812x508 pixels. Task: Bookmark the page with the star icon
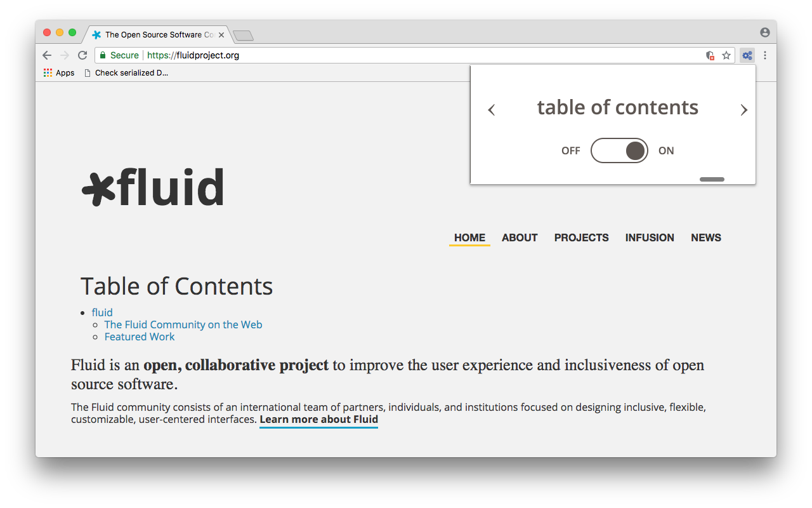(726, 55)
